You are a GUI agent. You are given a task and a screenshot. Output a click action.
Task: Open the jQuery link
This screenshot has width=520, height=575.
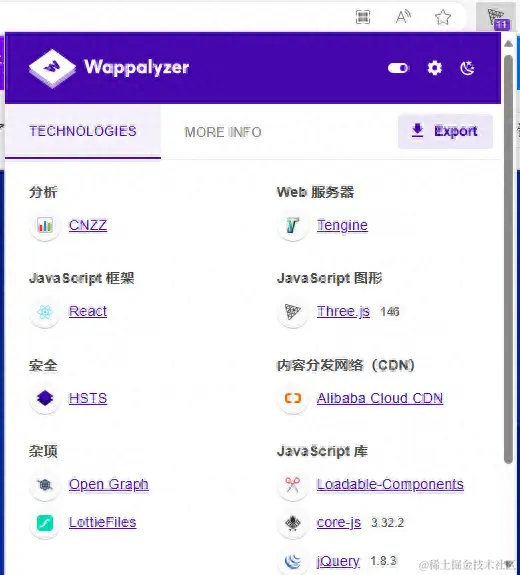(x=338, y=561)
